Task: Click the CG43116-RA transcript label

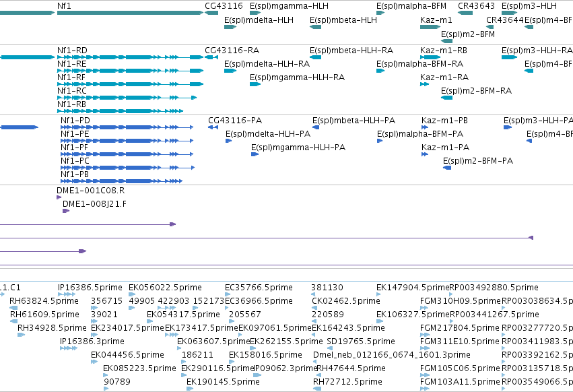Action: click(x=232, y=51)
